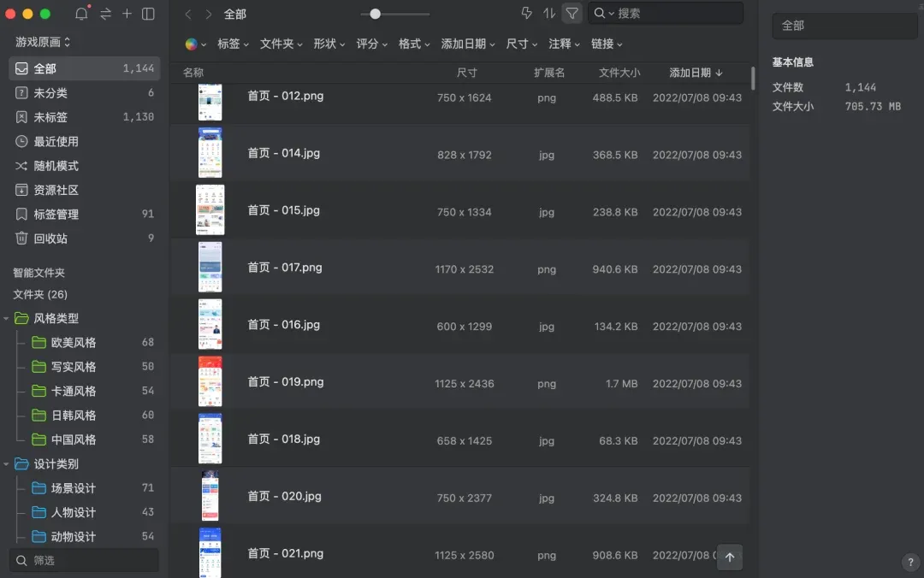
Task: Click the 风格类型 folder icon
Action: [x=21, y=318]
